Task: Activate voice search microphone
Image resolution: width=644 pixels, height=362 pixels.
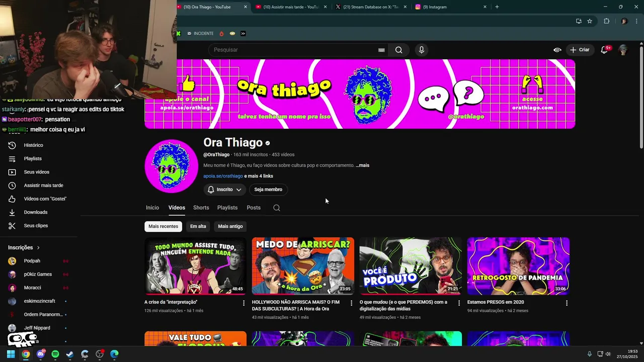Action: tap(422, 50)
